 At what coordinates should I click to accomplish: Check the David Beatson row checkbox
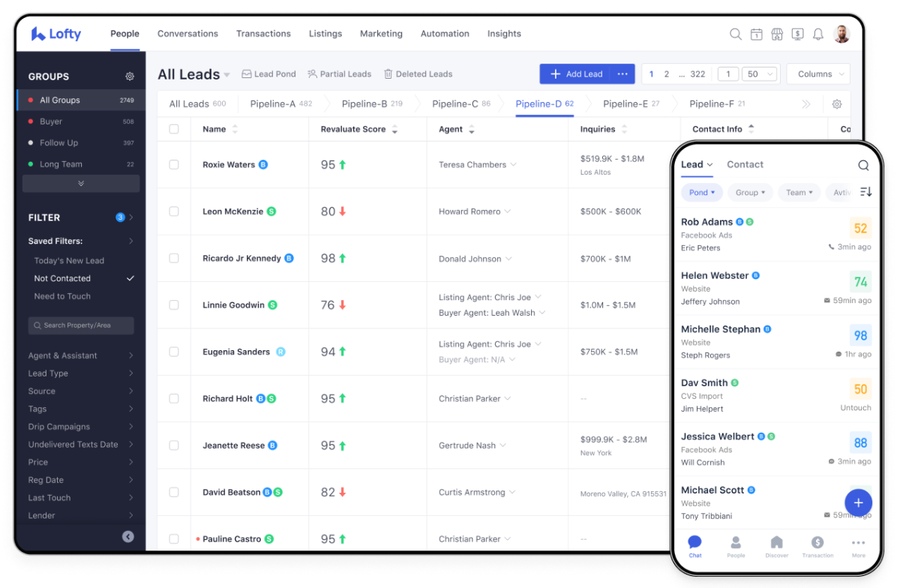click(174, 492)
